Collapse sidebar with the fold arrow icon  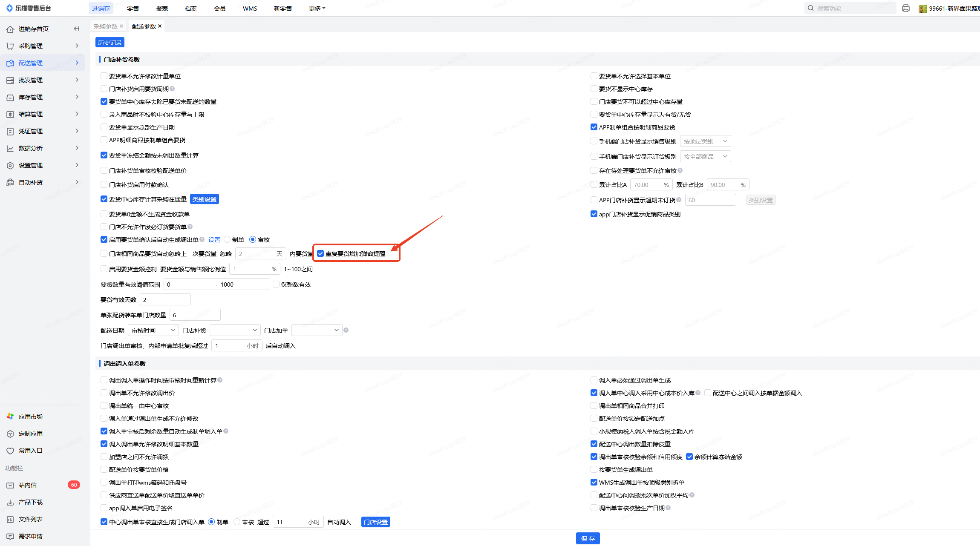77,29
